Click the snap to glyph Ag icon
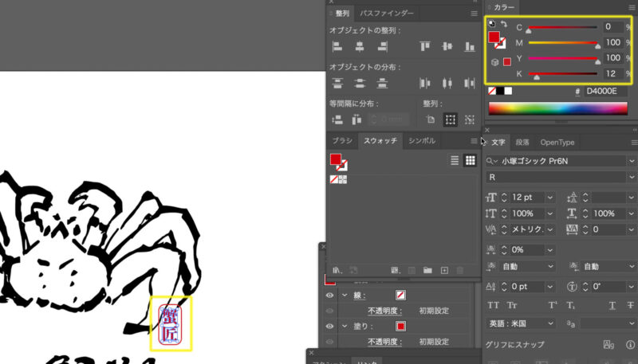Screen dimensions: 638x364 [608, 345]
